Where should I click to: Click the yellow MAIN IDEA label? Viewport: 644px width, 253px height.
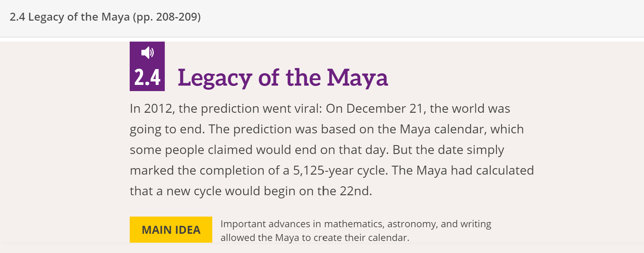coord(171,230)
